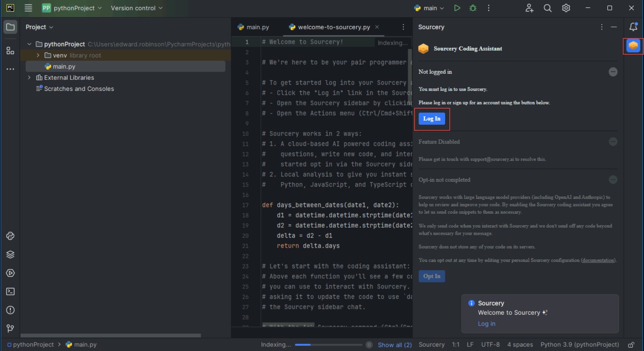The width and height of the screenshot is (644, 351).
Task: Open 4 spaces indent settings
Action: click(520, 345)
